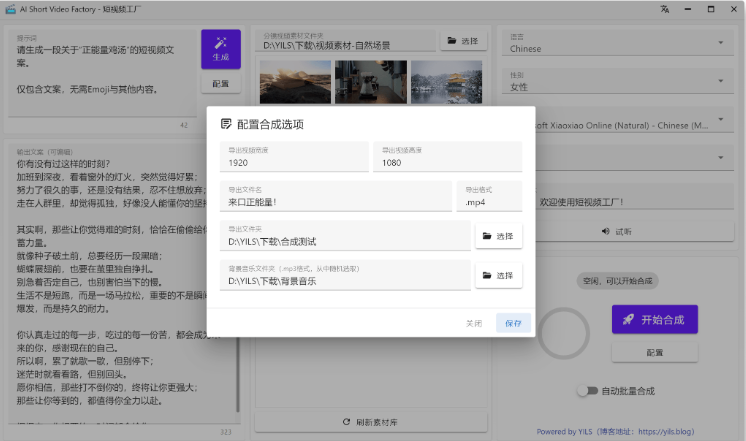Click the rocket 开始合成 start button

654,319
